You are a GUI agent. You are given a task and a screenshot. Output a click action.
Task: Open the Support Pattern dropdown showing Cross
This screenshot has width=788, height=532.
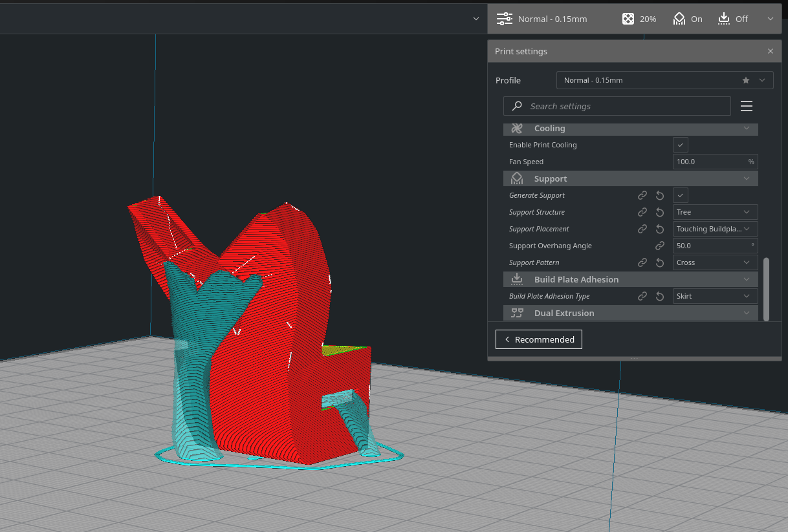coord(715,262)
